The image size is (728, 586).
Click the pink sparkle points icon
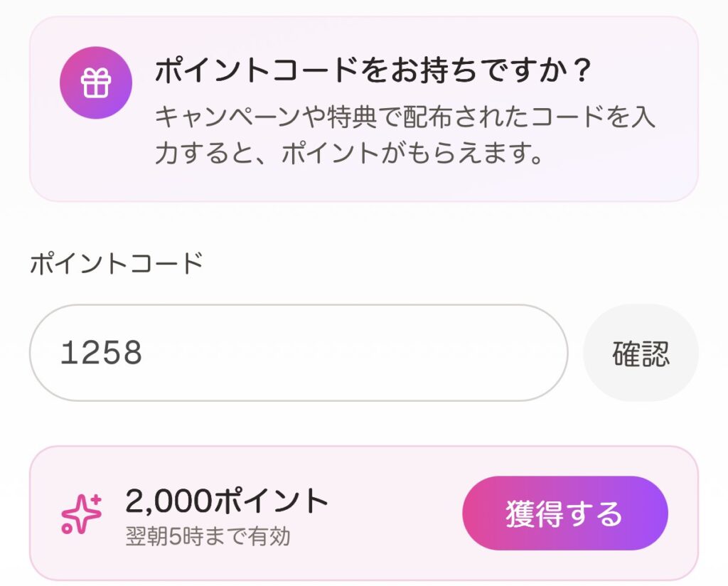(x=80, y=514)
